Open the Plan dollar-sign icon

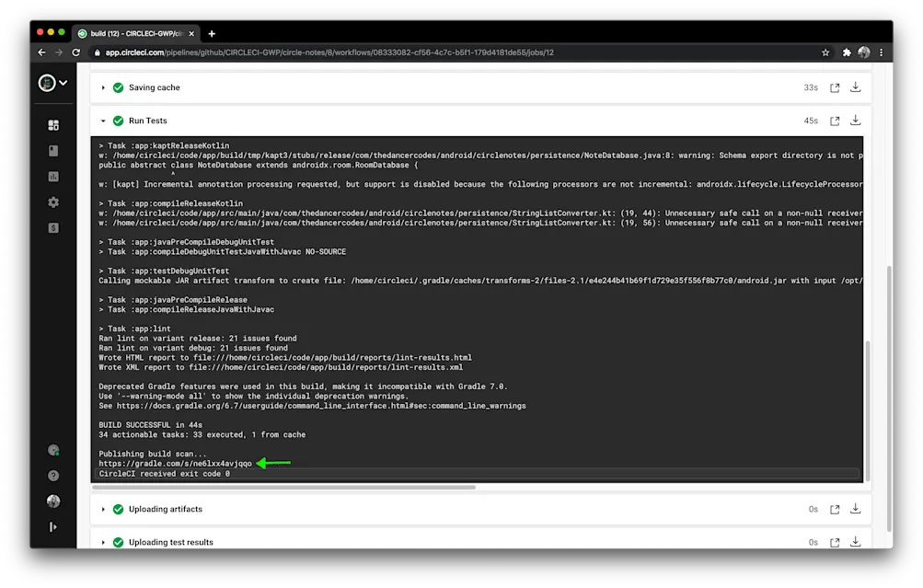[52, 227]
